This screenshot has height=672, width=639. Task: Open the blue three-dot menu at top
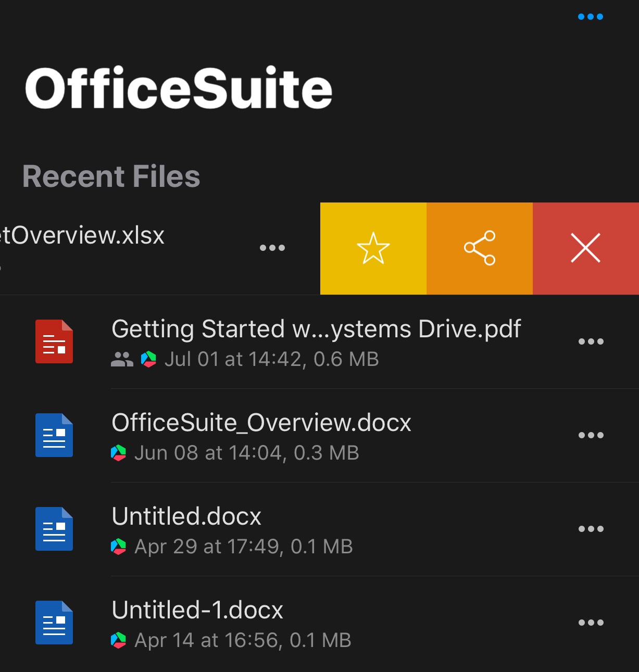pos(591,17)
